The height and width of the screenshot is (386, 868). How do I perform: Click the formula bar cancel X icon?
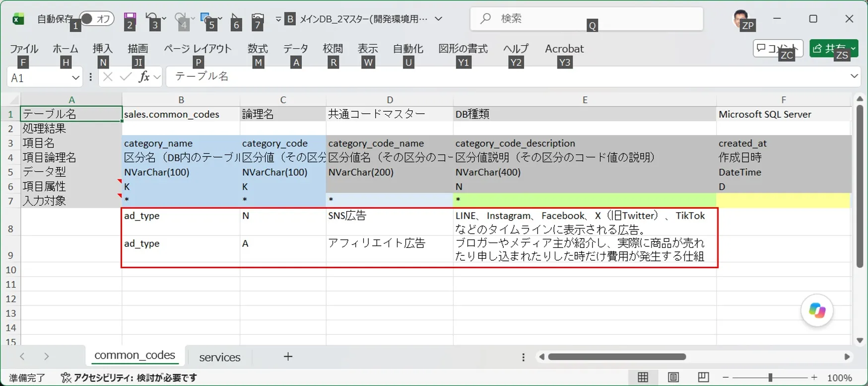coord(108,77)
